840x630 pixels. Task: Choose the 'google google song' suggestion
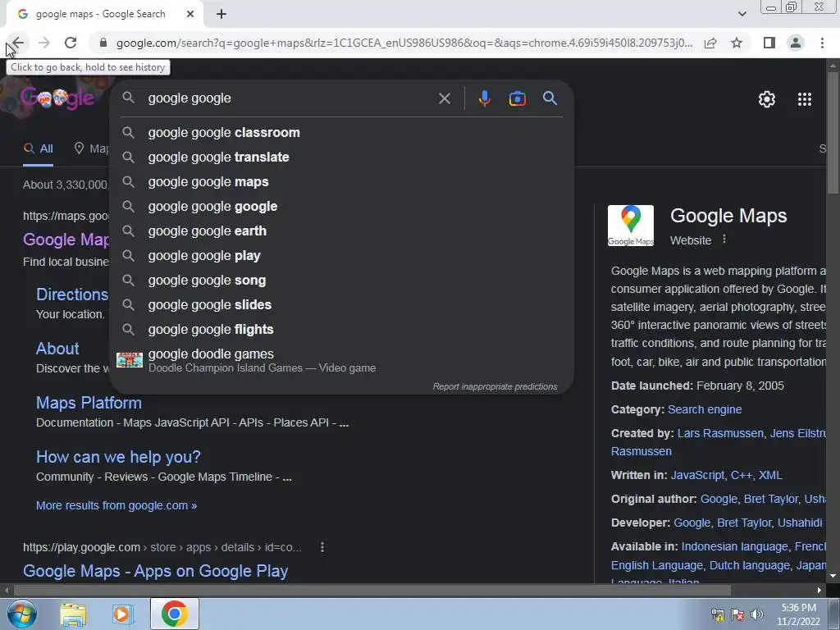342,281
